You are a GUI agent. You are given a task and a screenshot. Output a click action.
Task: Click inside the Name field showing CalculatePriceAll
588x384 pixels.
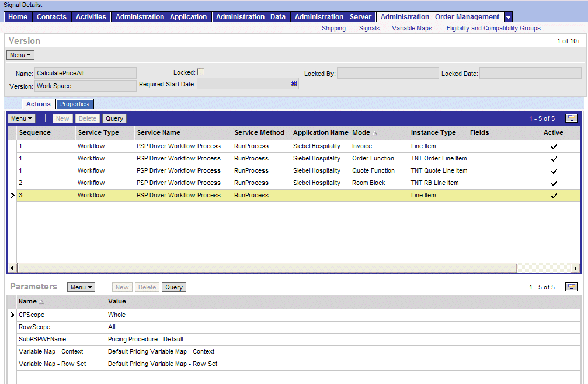pos(85,72)
